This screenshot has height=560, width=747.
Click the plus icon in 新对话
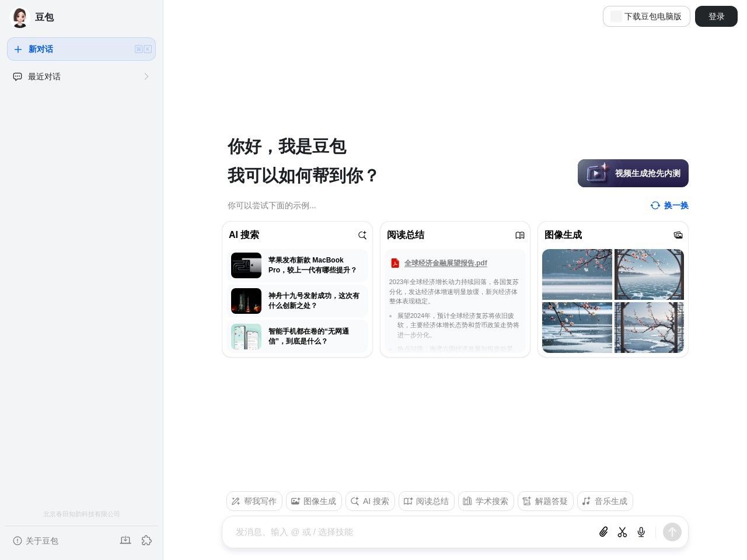(x=18, y=50)
